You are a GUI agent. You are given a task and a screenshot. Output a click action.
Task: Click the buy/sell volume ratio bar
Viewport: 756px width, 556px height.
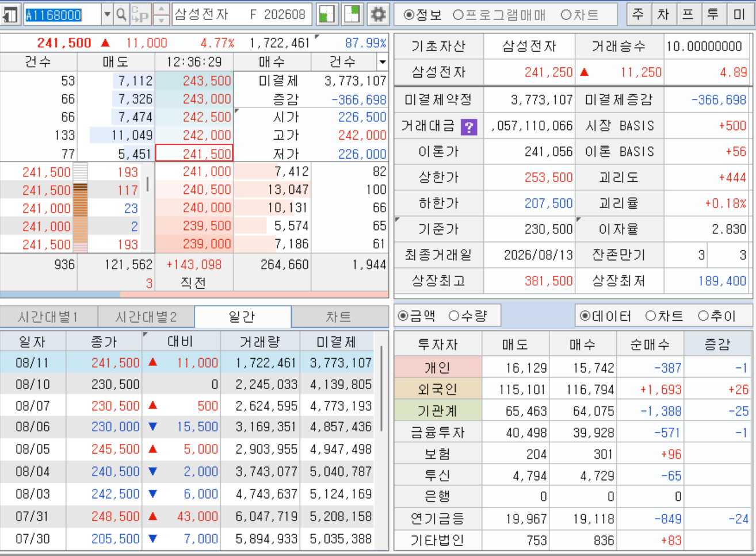[x=194, y=294]
